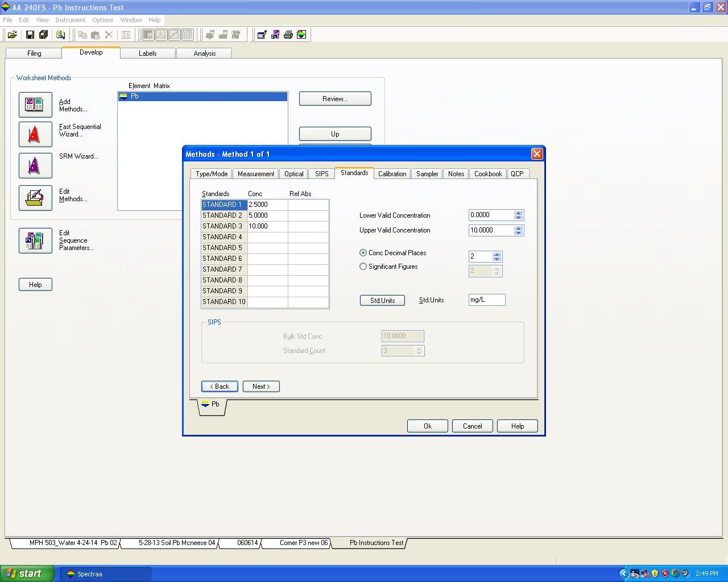The height and width of the screenshot is (582, 728).
Task: Open the Add Methods icon button
Action: click(x=35, y=105)
